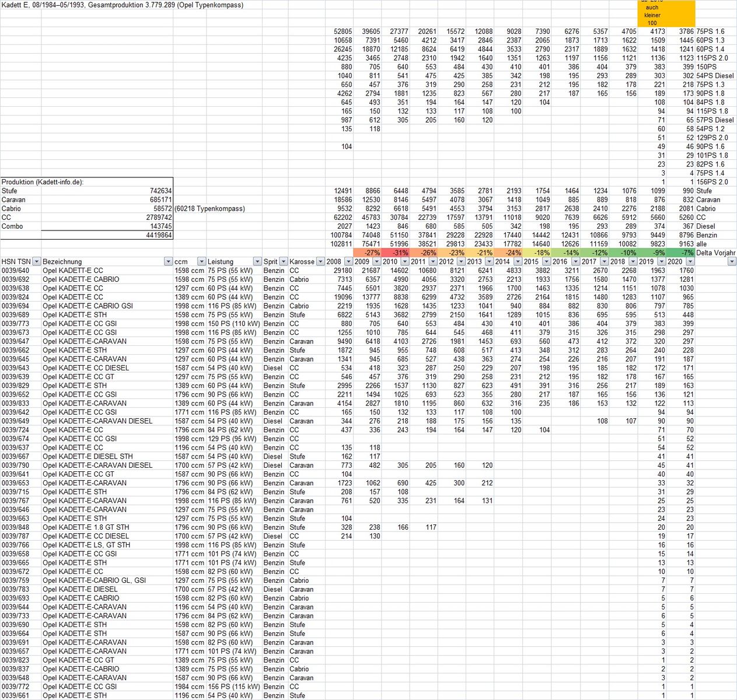737x700 pixels.
Task: Open the 2008 column filter dropdown
Action: tap(348, 262)
